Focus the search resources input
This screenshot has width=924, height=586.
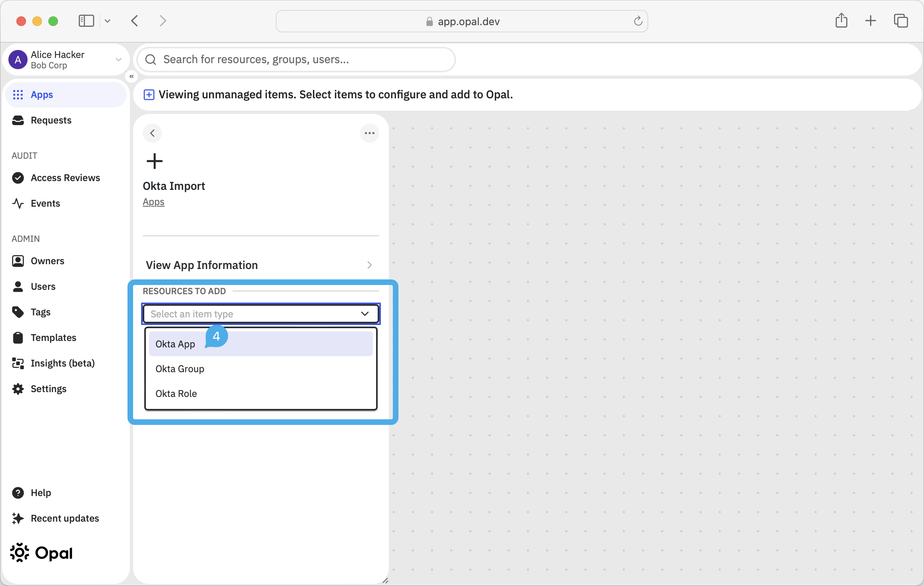coord(296,60)
